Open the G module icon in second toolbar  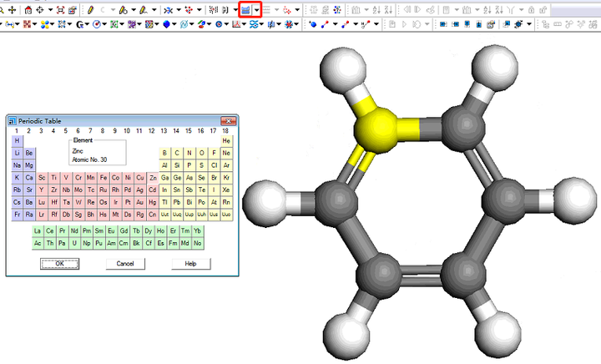79,25
